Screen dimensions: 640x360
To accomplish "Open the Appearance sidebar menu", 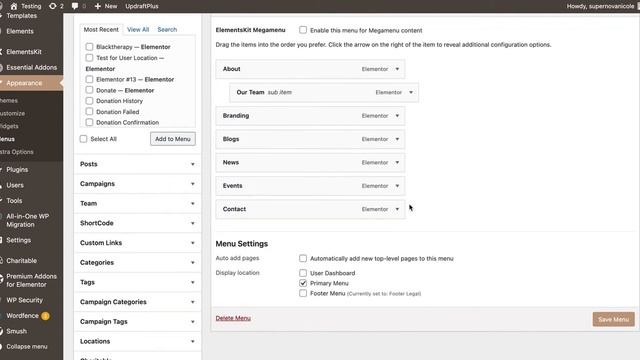I will [x=24, y=83].
